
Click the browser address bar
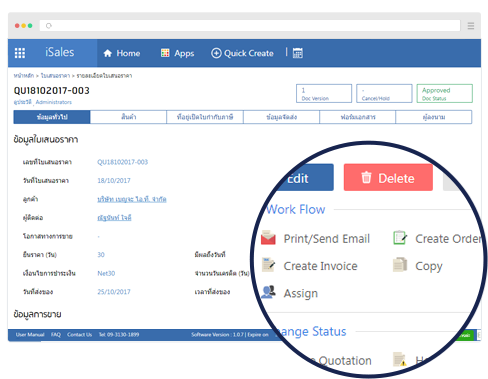(x=250, y=26)
